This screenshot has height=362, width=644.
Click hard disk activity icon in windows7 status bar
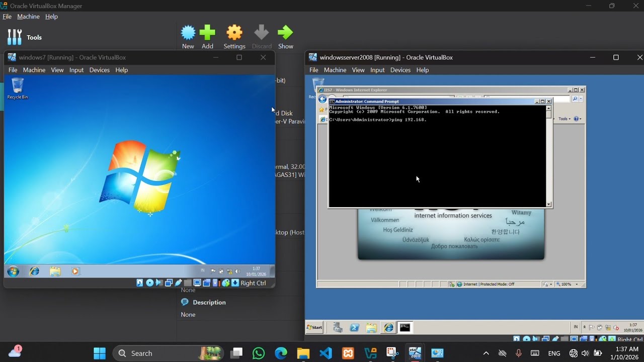[140, 283]
